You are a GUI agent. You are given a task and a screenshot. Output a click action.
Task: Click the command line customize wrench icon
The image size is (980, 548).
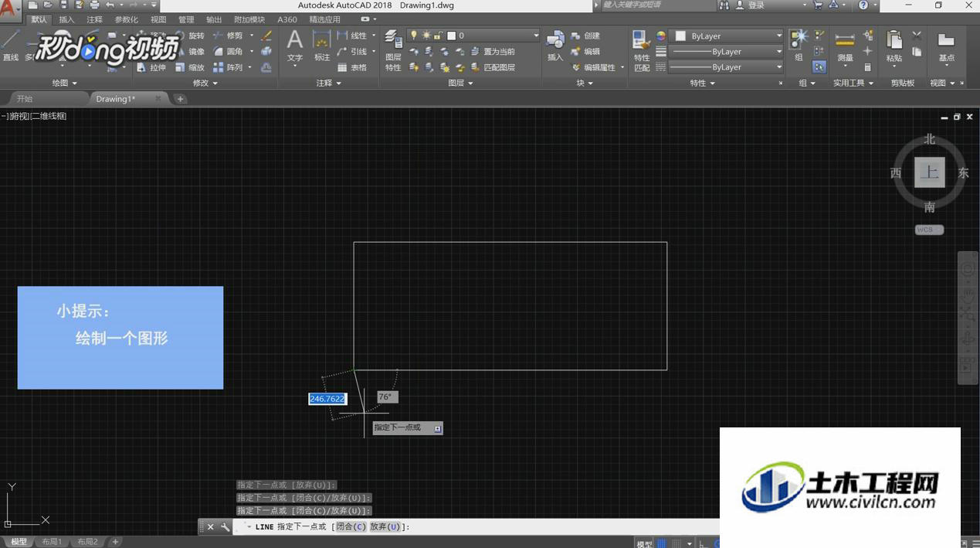point(225,527)
